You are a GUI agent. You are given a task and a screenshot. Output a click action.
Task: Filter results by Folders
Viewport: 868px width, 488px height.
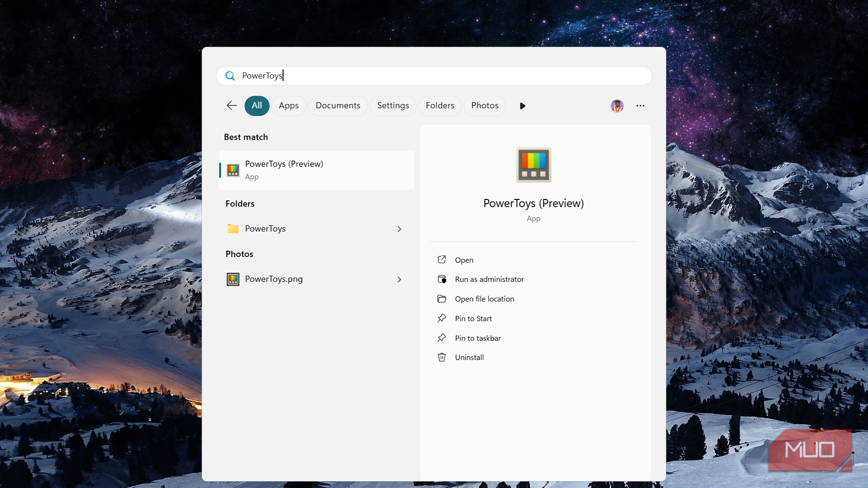(x=440, y=105)
